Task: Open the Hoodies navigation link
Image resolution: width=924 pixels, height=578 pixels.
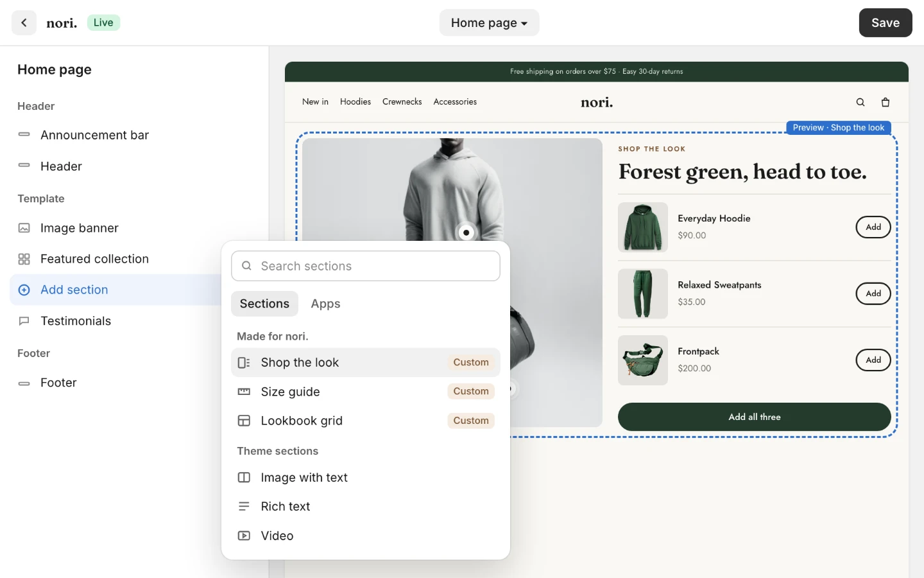Action: (355, 101)
